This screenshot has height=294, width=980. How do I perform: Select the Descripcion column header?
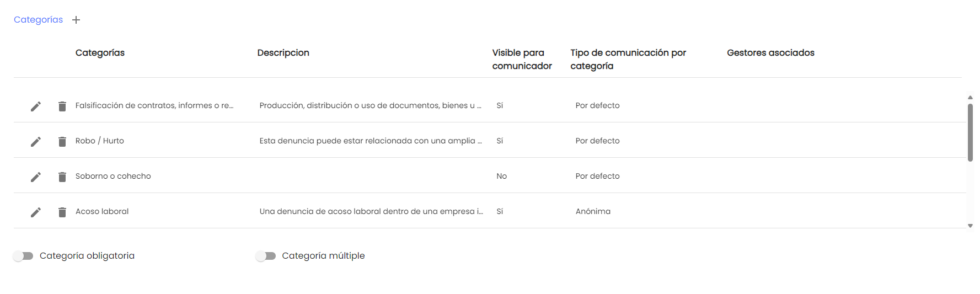point(283,53)
